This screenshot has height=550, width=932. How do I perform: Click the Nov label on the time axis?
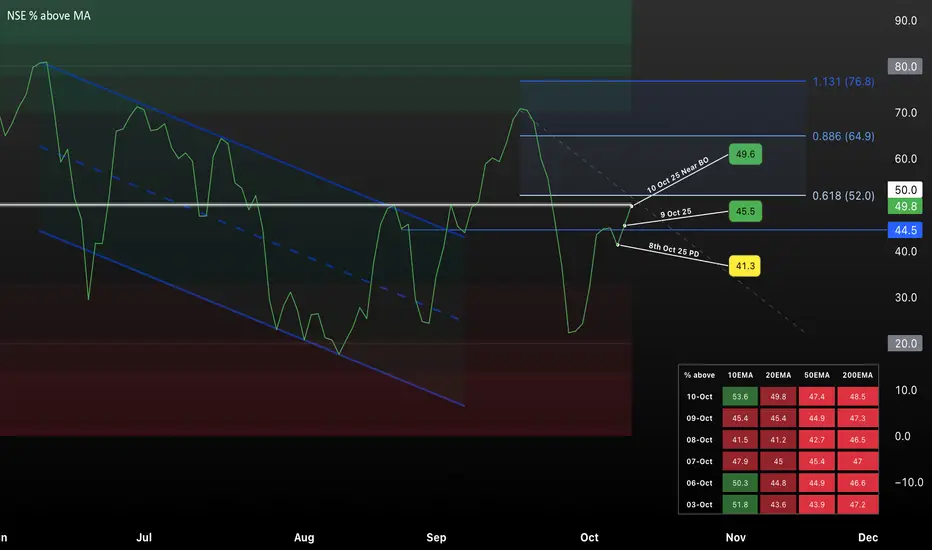(x=735, y=538)
